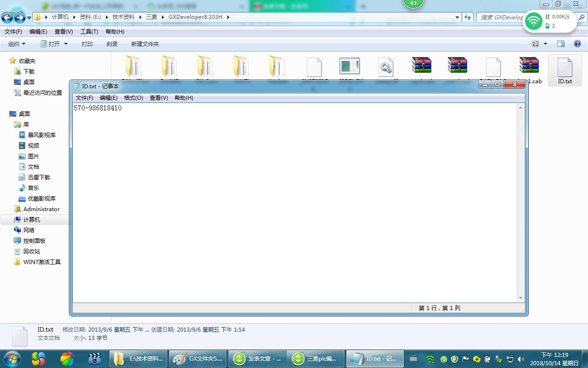Click the 刻录 toolbar button
Image resolution: width=588 pixels, height=368 pixels.
pyautogui.click(x=112, y=44)
